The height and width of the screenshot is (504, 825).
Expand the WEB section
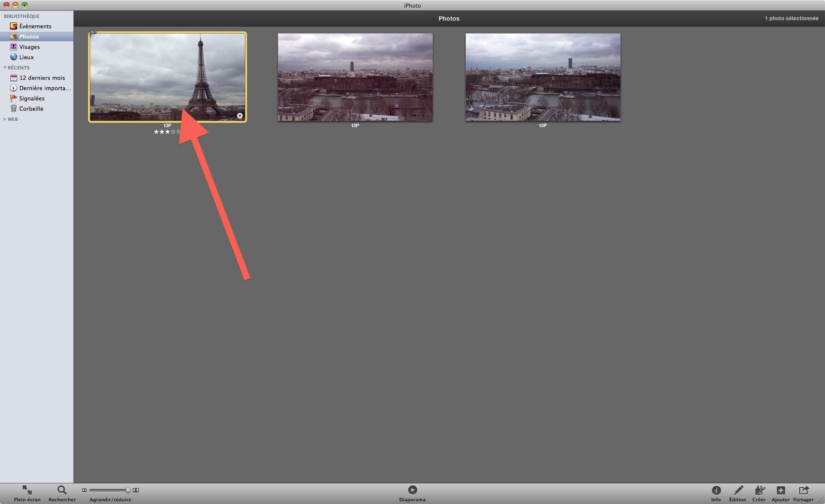click(x=5, y=119)
